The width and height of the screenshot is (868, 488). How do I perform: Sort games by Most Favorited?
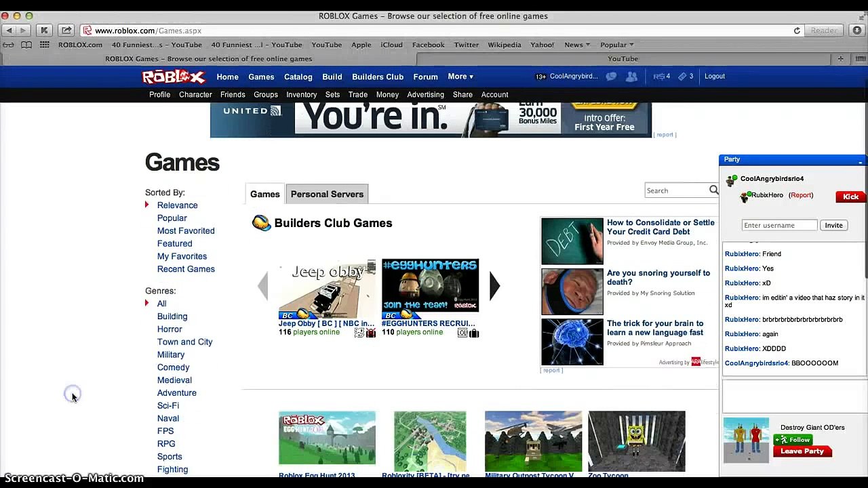point(186,230)
